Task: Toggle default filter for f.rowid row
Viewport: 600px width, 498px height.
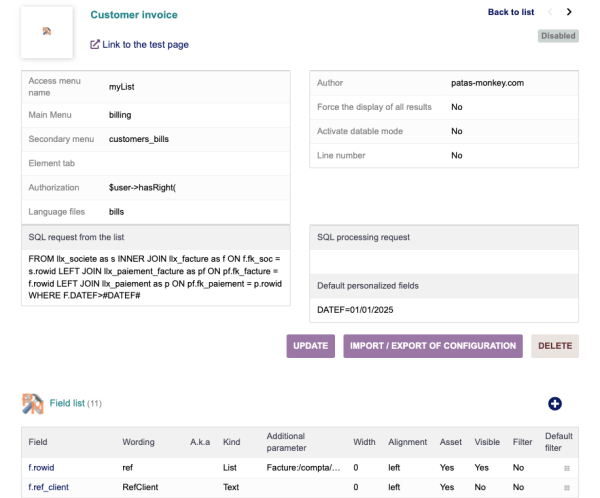Action: click(x=565, y=466)
